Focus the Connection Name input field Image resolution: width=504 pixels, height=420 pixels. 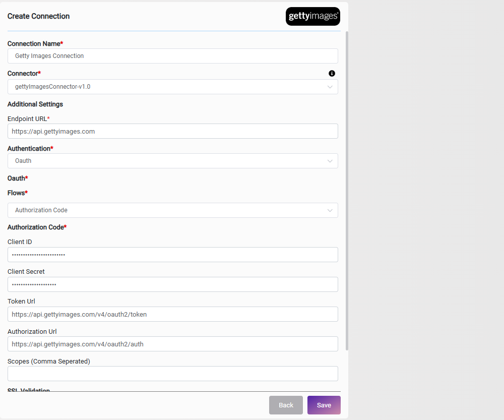click(x=172, y=56)
